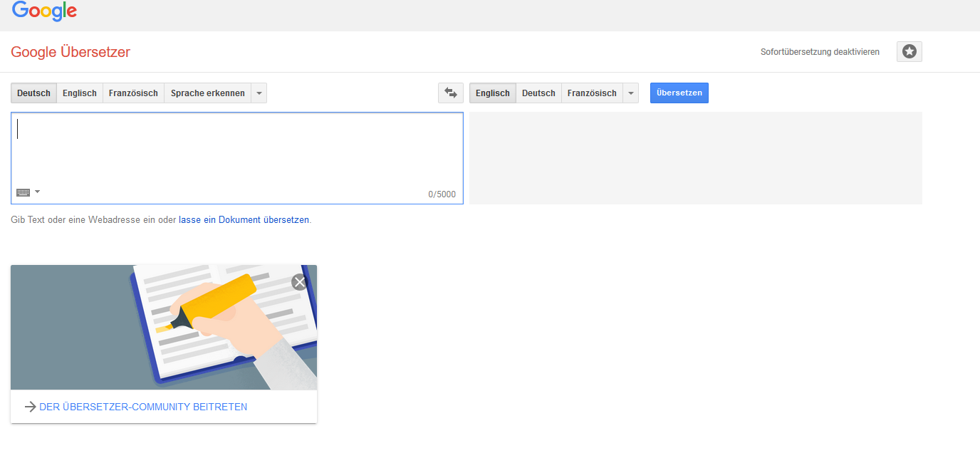Open the on-screen keyboard icon
The height and width of the screenshot is (453, 980).
click(23, 192)
